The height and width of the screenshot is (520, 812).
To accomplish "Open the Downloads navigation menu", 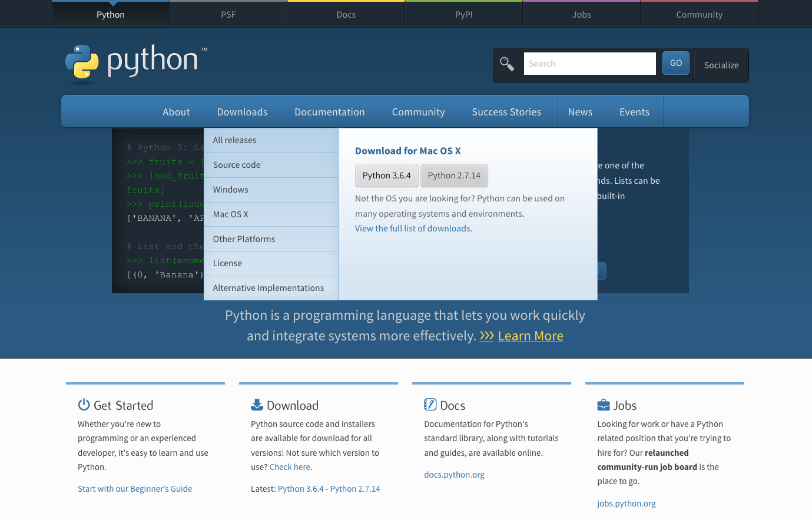I will tap(243, 112).
